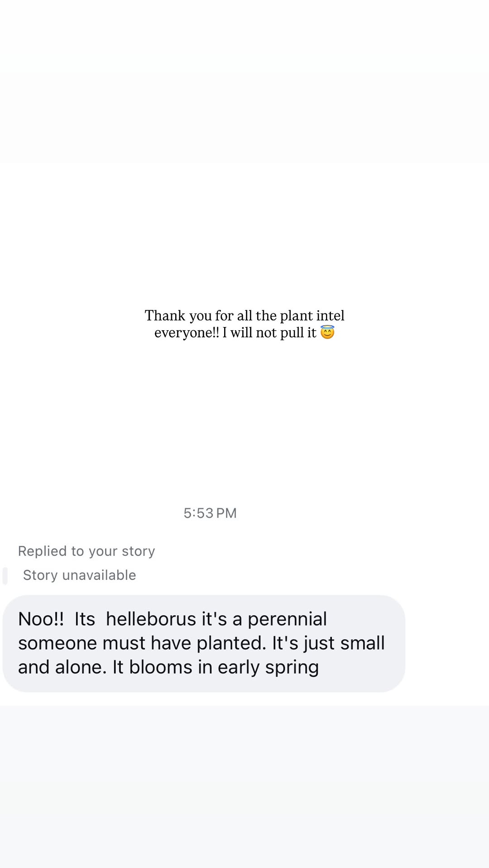Screen dimensions: 489x868
Task: Tap the word "Thank" in the caption
Action: click(165, 315)
